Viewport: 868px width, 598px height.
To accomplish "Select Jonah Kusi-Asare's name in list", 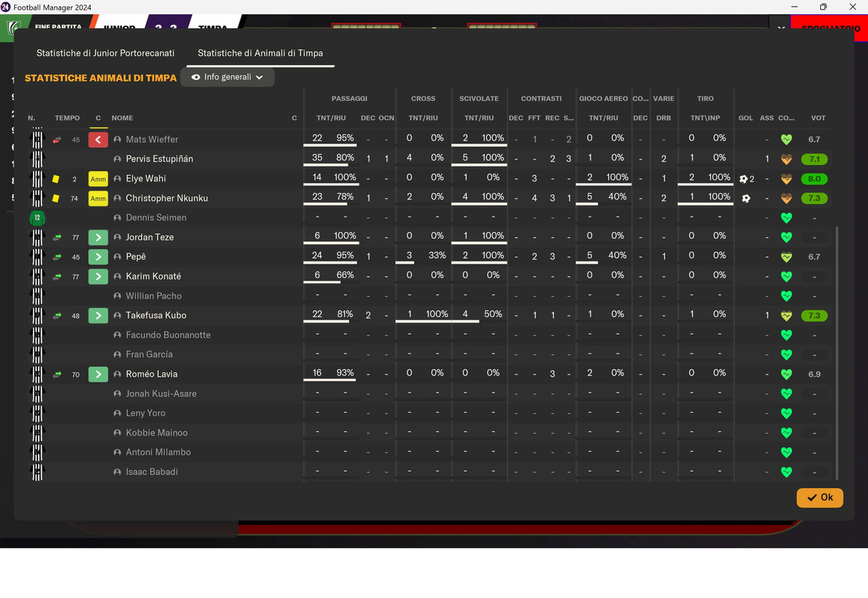I will click(x=161, y=394).
